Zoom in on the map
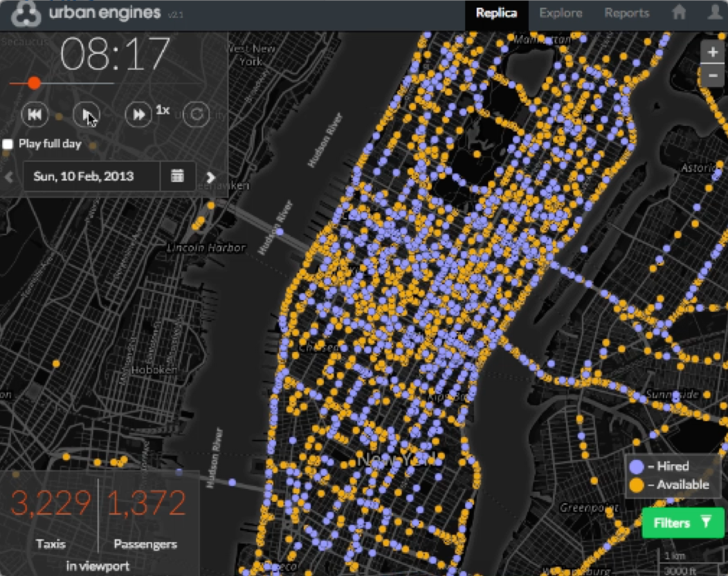The width and height of the screenshot is (728, 576). 712,53
